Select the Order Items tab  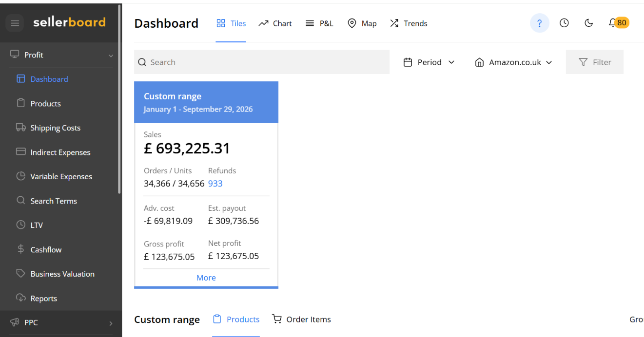click(301, 319)
